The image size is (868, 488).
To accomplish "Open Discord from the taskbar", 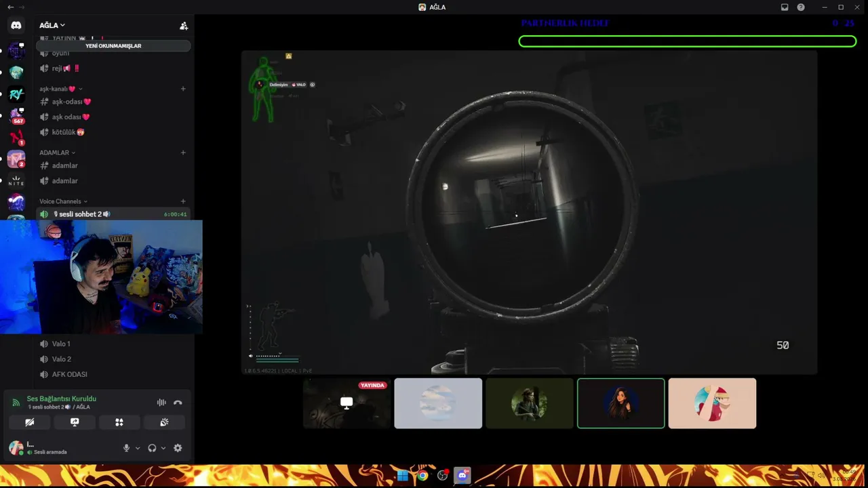I will [x=464, y=476].
